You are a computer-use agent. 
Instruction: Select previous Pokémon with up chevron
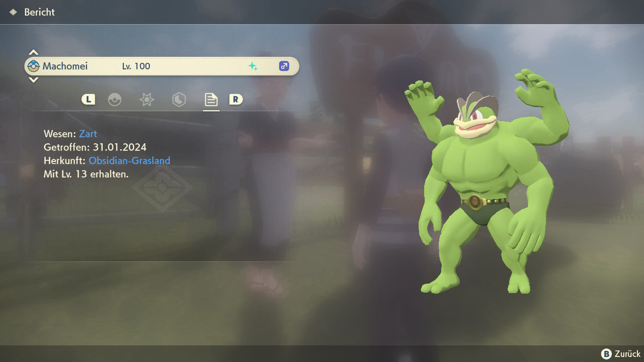(33, 52)
